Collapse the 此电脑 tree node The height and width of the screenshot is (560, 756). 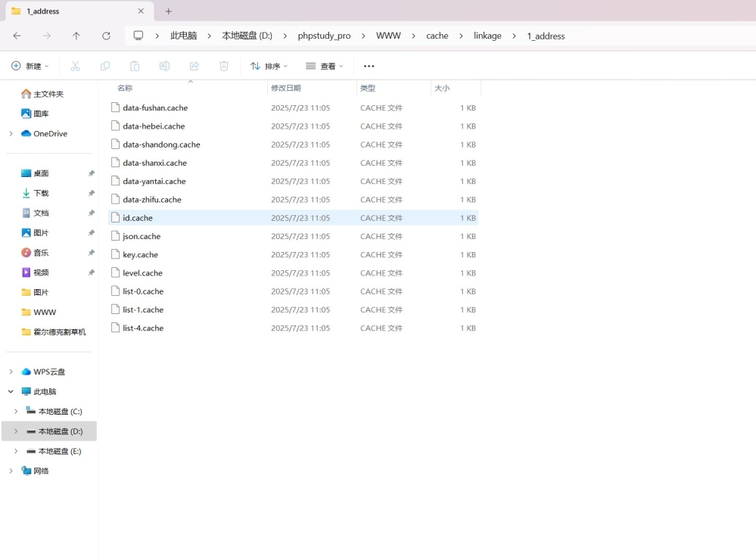pyautogui.click(x=11, y=392)
